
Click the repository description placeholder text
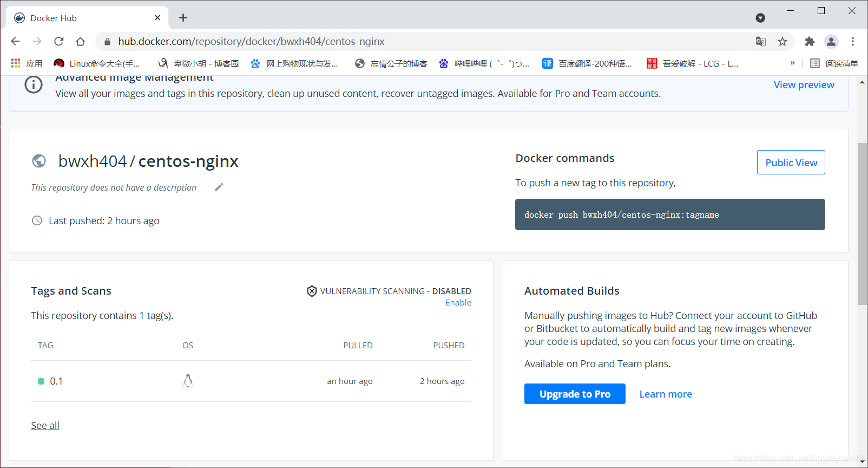pos(114,187)
